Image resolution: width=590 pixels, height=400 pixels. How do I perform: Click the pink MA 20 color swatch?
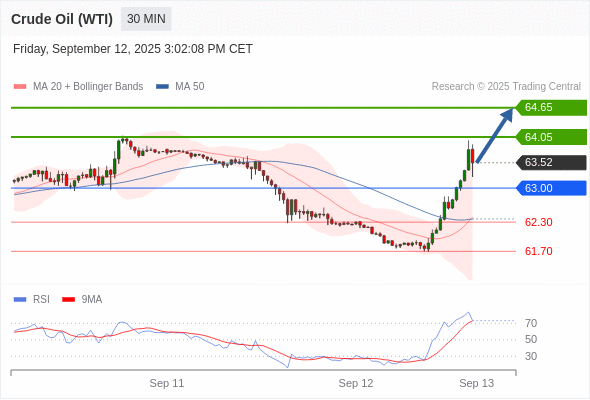(20, 87)
